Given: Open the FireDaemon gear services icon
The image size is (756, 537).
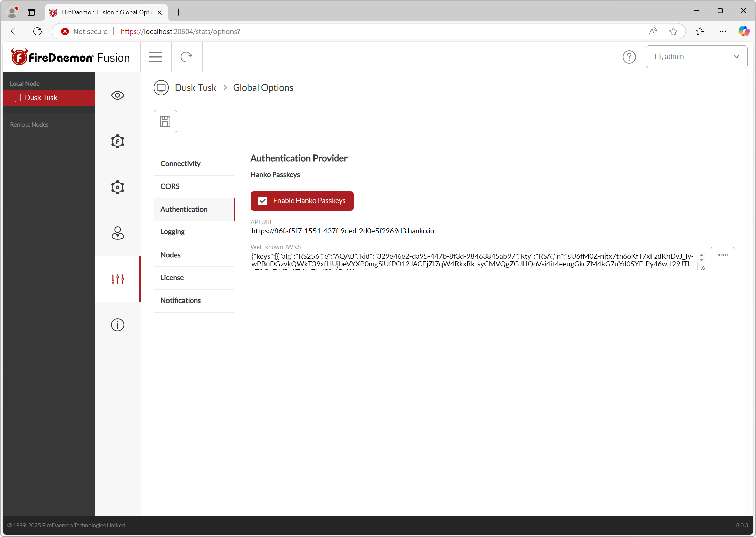Looking at the screenshot, I should [117, 141].
